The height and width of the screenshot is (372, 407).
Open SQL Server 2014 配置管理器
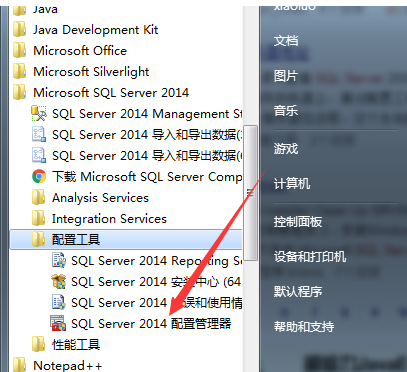click(151, 323)
